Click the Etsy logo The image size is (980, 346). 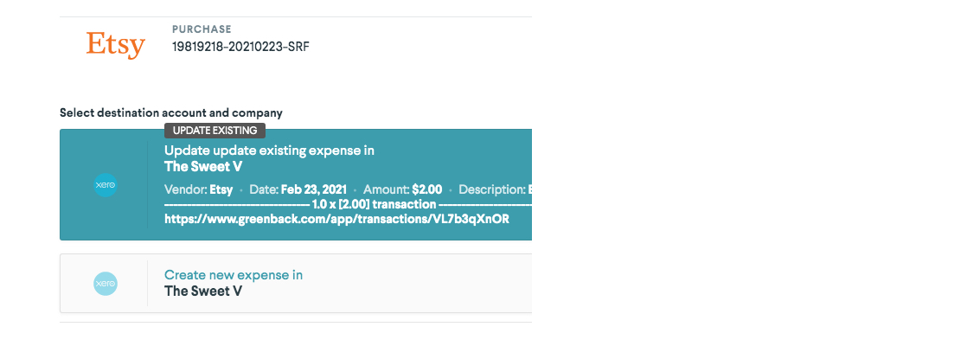tap(115, 43)
